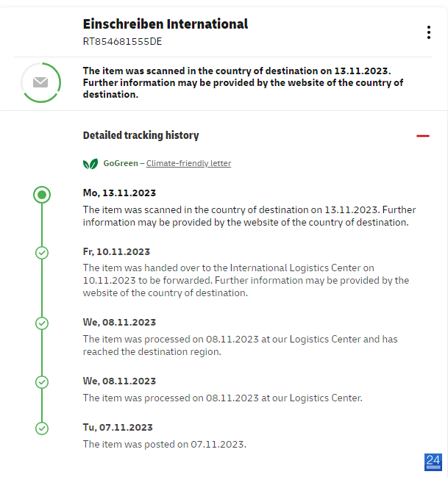Select tracking number RT854681555DE
The height and width of the screenshot is (477, 448).
click(122, 41)
